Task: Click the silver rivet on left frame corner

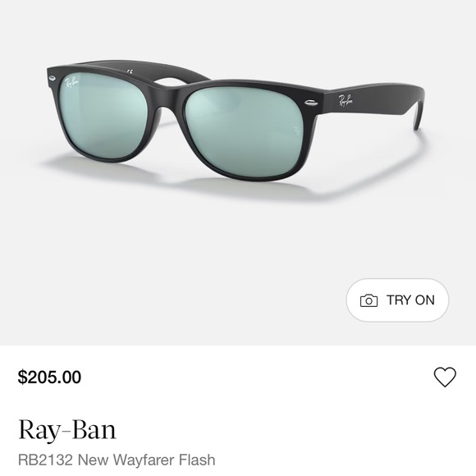Action: pyautogui.click(x=52, y=79)
